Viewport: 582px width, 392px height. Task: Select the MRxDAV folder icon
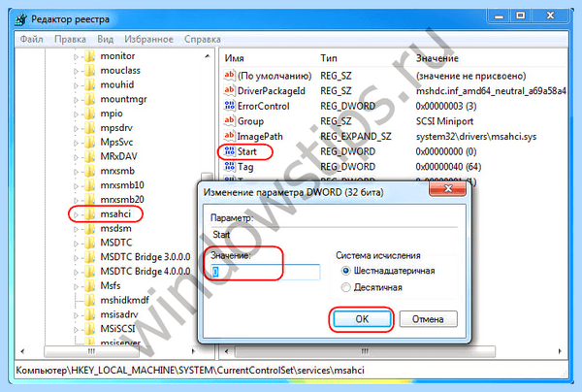pos(89,156)
